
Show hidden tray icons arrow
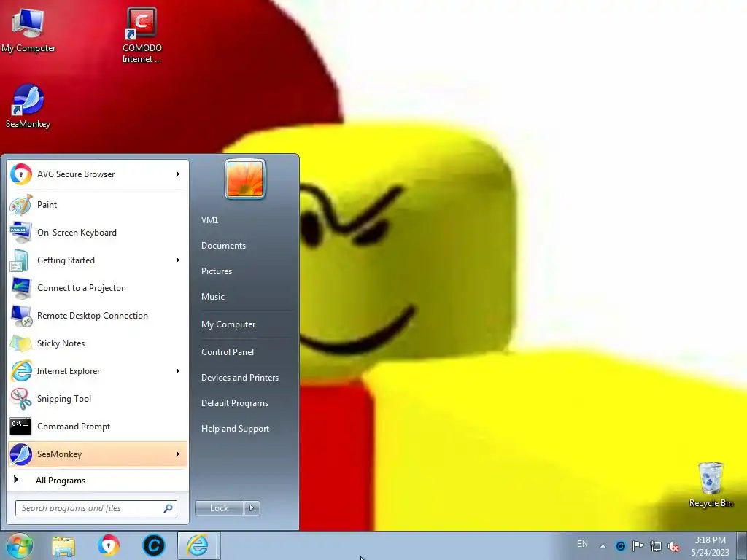pos(603,546)
